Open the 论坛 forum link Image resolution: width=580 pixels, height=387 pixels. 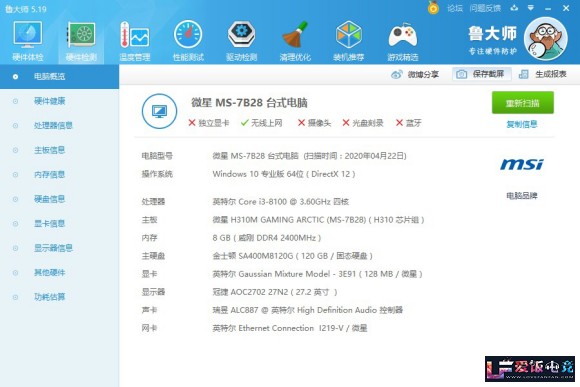[455, 8]
